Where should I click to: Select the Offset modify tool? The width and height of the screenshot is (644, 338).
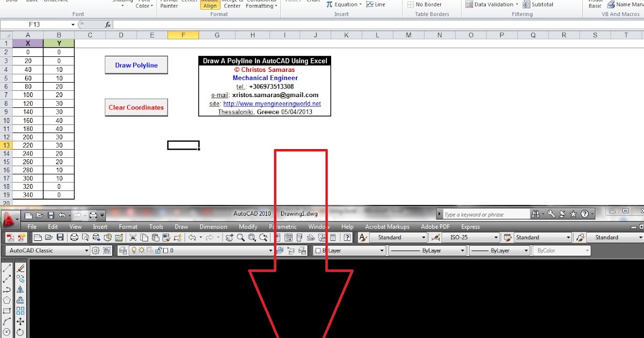pyautogui.click(x=20, y=300)
